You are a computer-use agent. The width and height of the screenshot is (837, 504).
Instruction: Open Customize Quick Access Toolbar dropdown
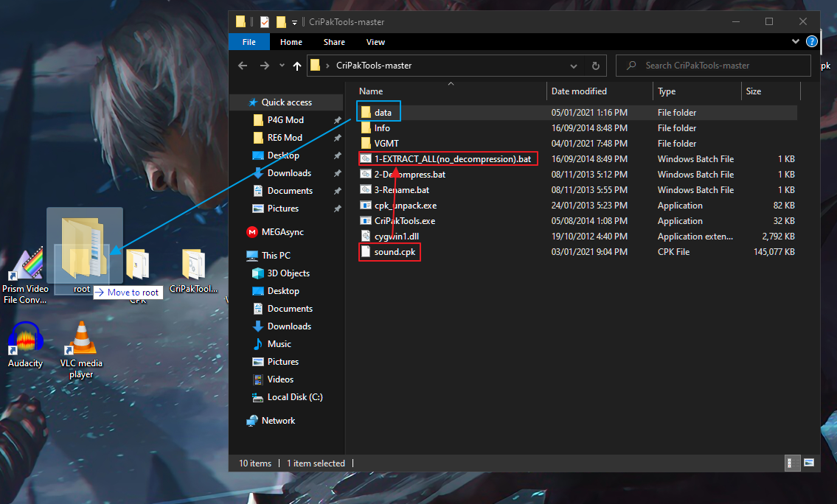(x=294, y=22)
